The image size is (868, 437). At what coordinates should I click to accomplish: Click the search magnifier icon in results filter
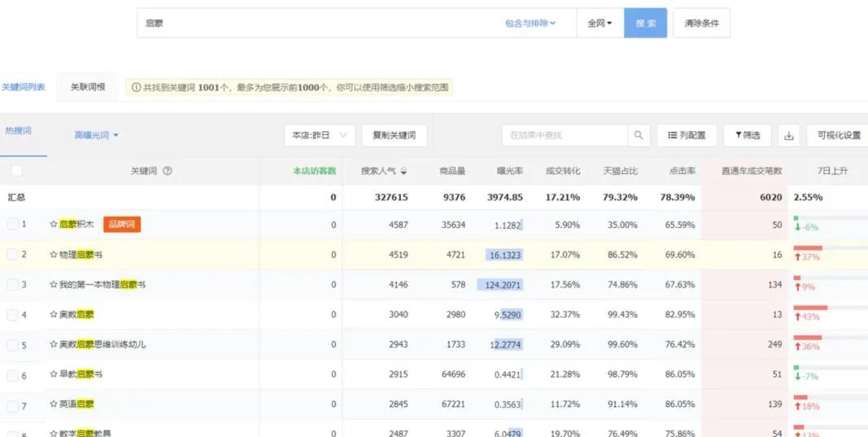(639, 135)
